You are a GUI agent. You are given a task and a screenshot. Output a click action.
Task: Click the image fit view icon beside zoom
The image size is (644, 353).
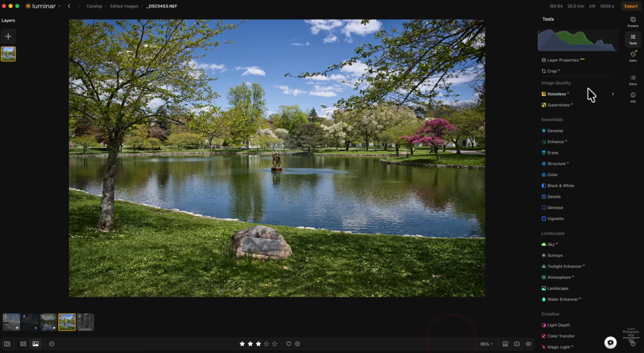505,344
